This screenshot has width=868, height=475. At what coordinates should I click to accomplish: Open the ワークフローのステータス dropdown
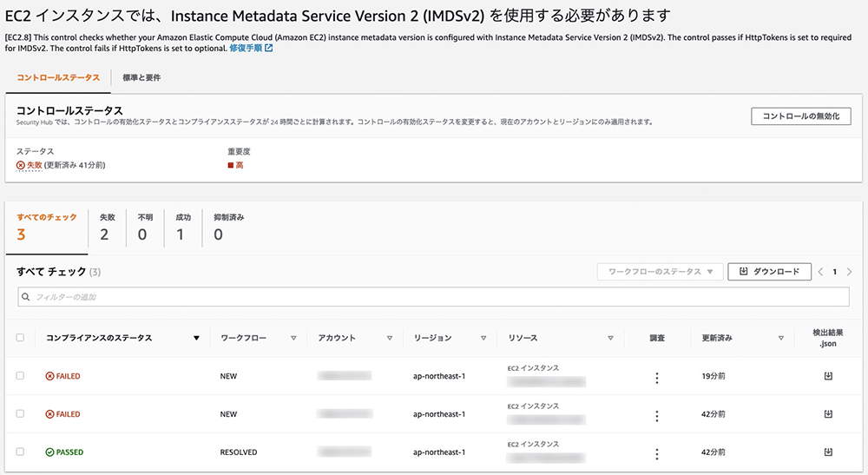point(660,271)
